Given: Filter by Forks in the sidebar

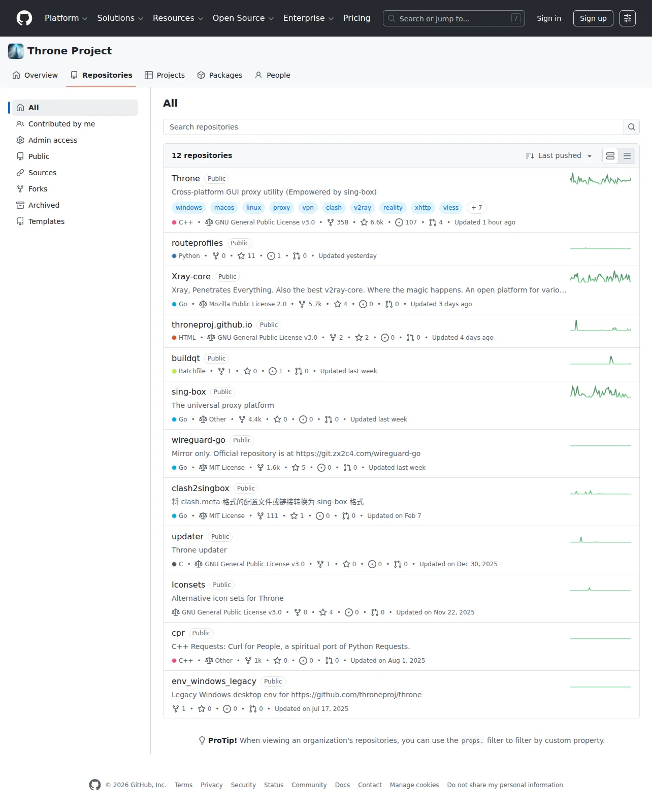Looking at the screenshot, I should [75, 189].
